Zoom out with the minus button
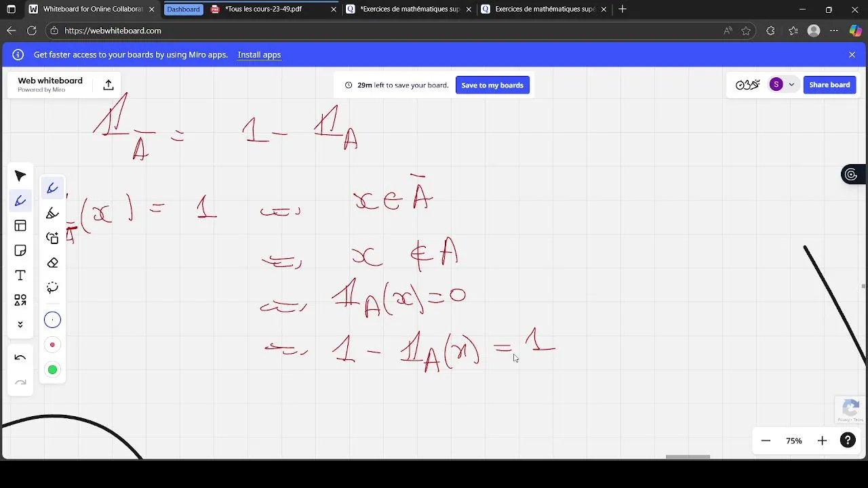 click(x=766, y=441)
